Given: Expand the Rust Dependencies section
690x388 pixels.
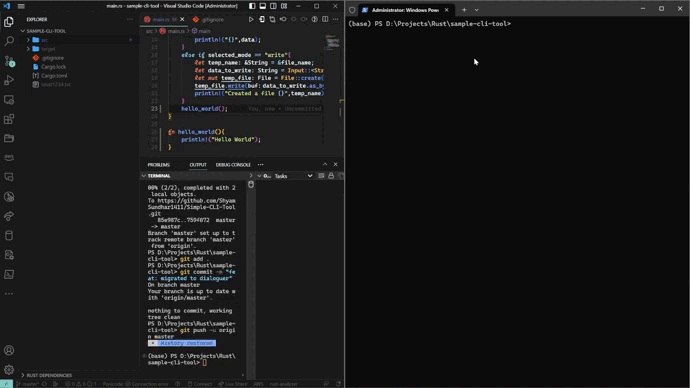Looking at the screenshot, I should (x=49, y=375).
